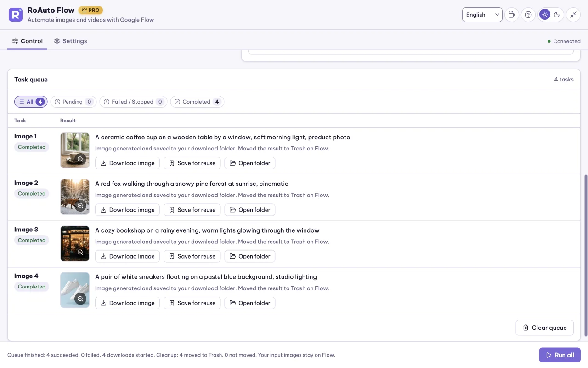This screenshot has height=368, width=588.
Task: Save for reuse on Image 3
Action: point(192,256)
